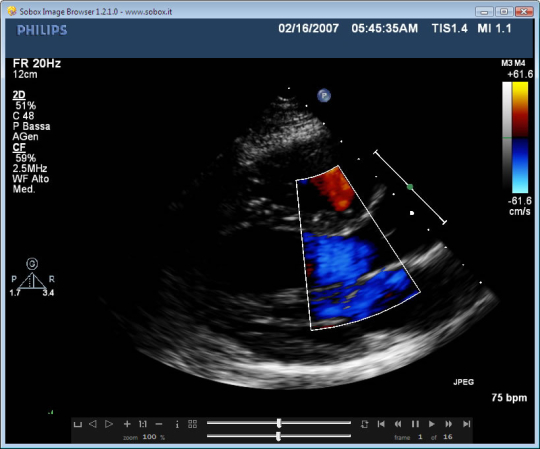Click the total frames value 16

coord(447,437)
